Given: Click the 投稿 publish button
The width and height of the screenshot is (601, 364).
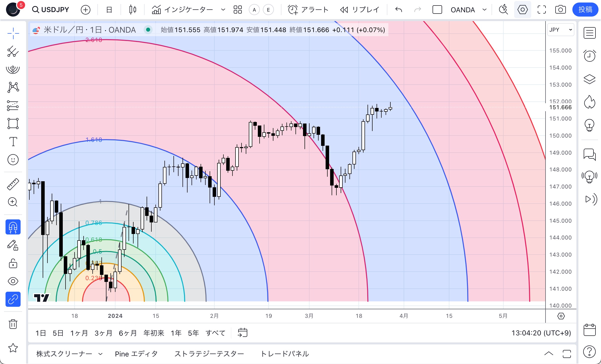Looking at the screenshot, I should [585, 10].
